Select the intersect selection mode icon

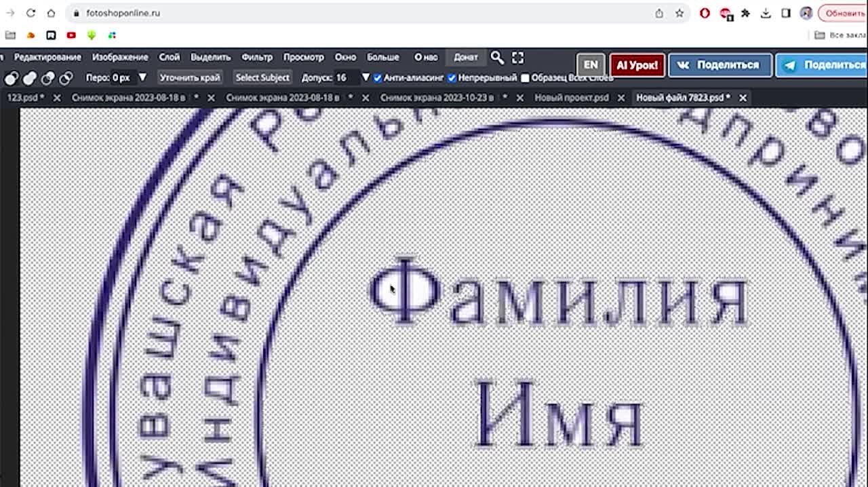(66, 78)
